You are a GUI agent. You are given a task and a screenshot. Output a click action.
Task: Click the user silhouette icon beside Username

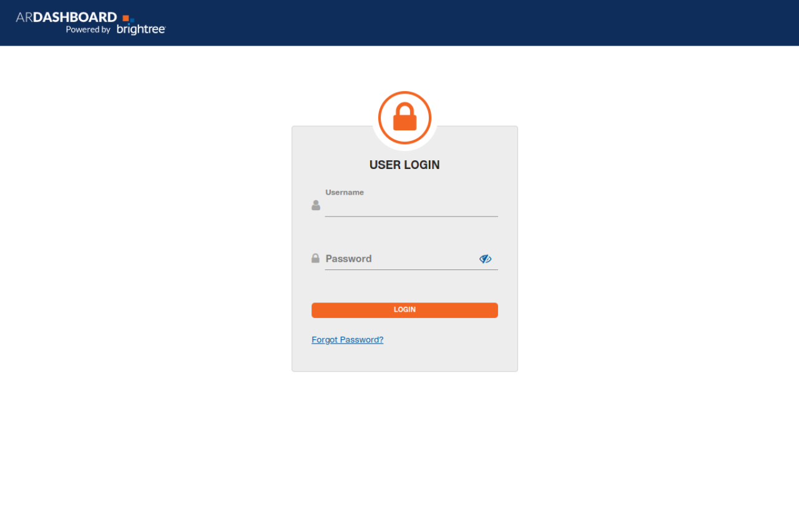pyautogui.click(x=316, y=205)
